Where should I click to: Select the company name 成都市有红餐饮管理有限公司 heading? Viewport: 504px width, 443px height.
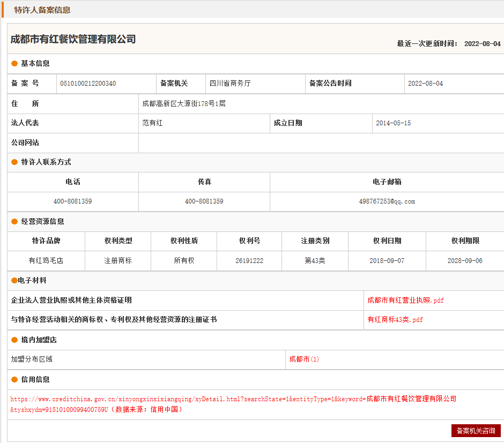(x=73, y=39)
